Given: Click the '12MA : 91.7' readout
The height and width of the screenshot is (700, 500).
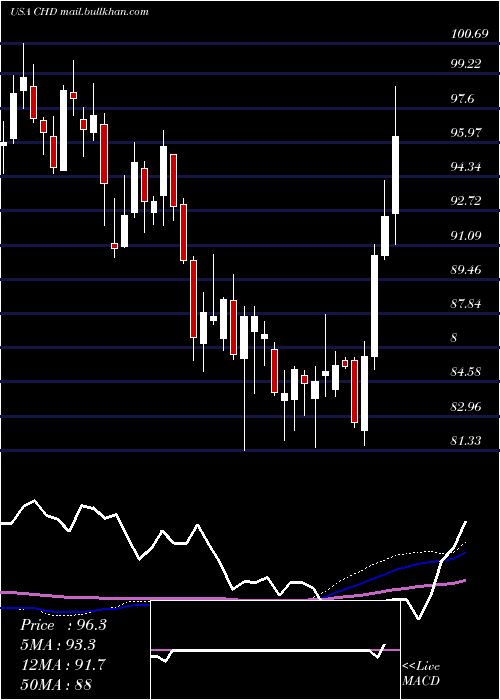Looking at the screenshot, I should (63, 665).
